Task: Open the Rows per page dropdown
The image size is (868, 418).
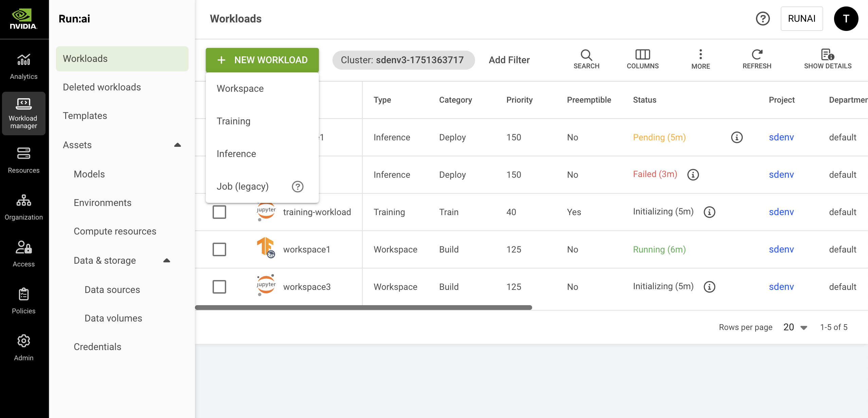Action: click(x=795, y=327)
